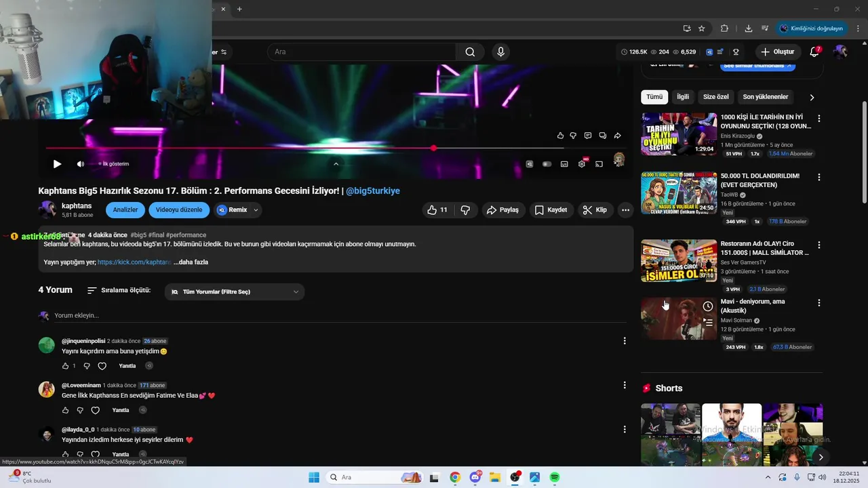Show more filter chips with the arrow

(x=812, y=97)
